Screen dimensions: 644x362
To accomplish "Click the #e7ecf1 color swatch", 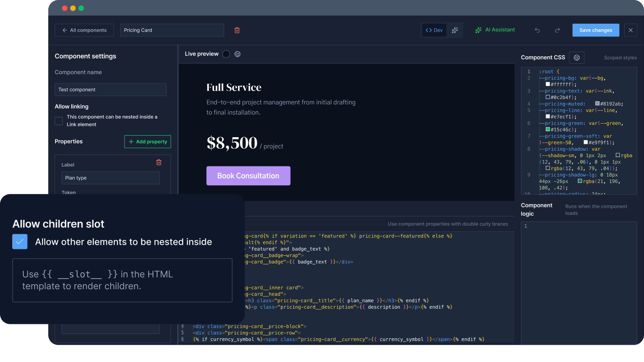I will 548,116.
